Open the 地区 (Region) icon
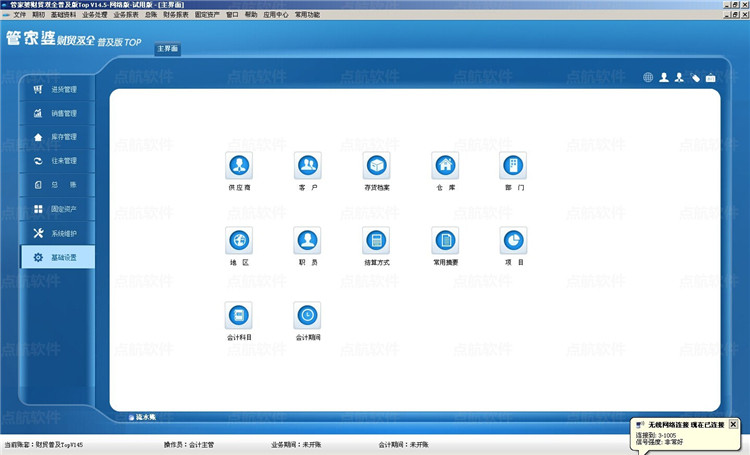 [x=239, y=240]
